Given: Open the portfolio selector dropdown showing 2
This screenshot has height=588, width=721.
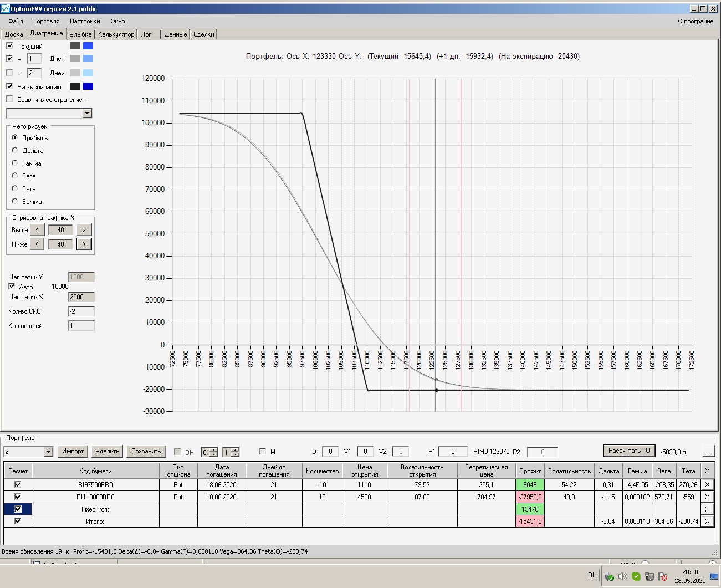Looking at the screenshot, I should pos(48,452).
